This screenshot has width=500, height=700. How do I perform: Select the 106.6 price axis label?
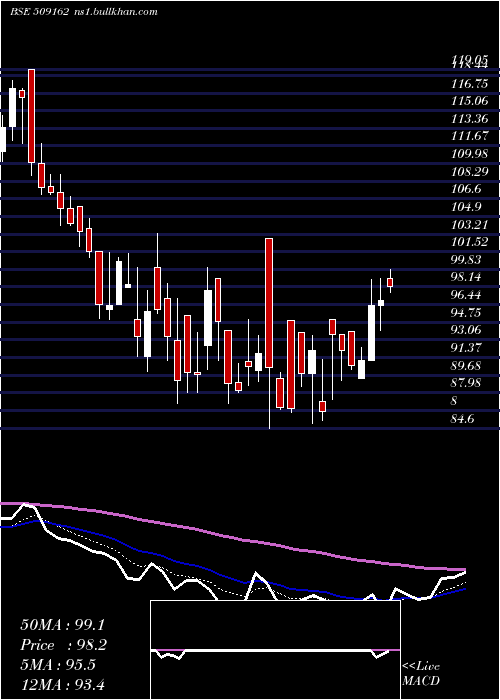pos(466,189)
